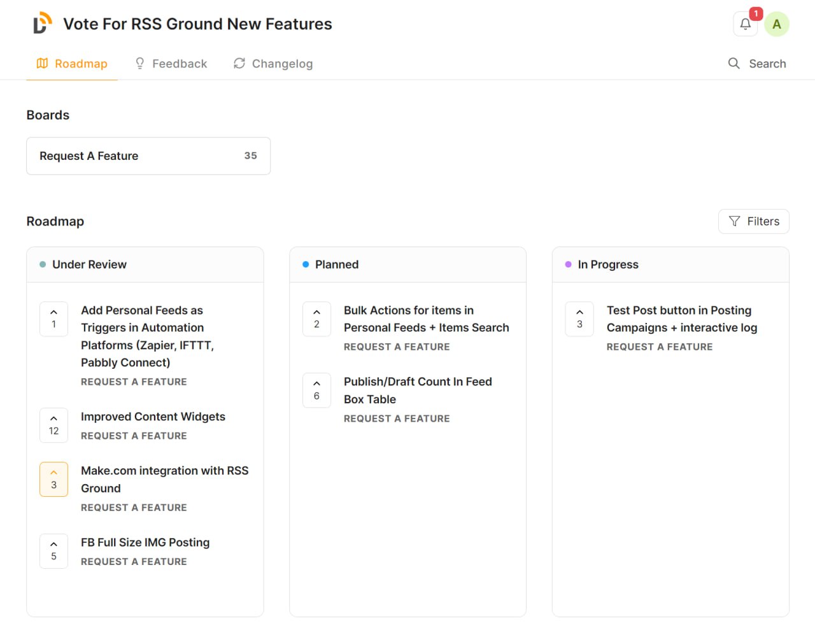The width and height of the screenshot is (815, 644).
Task: Upvote Bulk Actions for items
Action: pos(316,318)
